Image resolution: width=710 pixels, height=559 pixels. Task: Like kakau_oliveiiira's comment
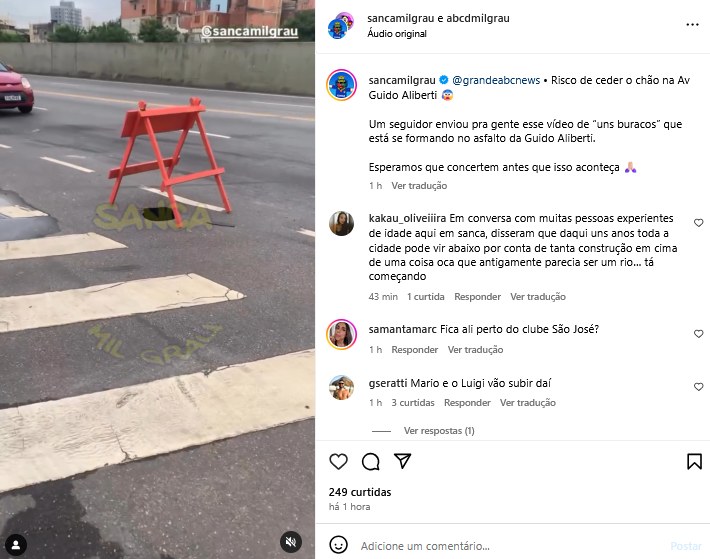[x=698, y=223]
